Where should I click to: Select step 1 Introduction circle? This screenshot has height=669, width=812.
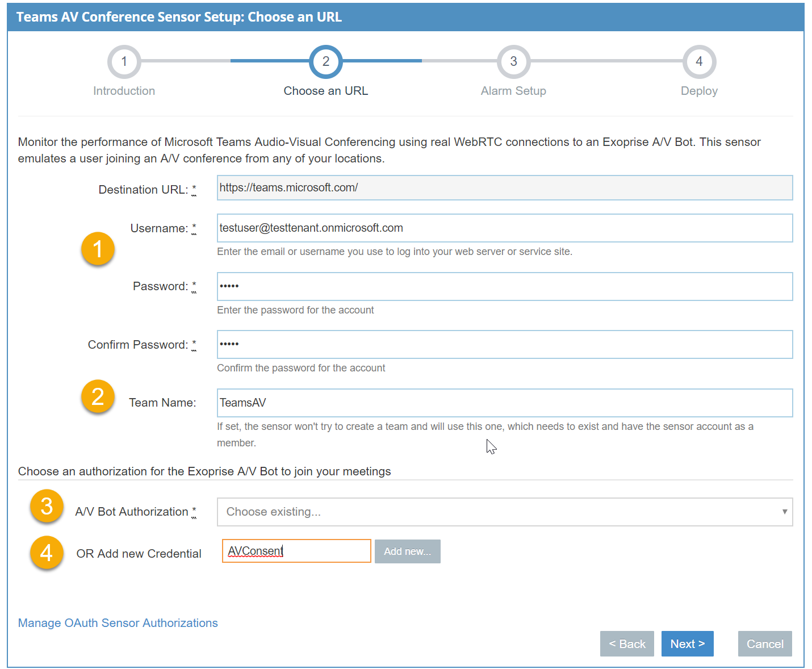[x=124, y=61]
